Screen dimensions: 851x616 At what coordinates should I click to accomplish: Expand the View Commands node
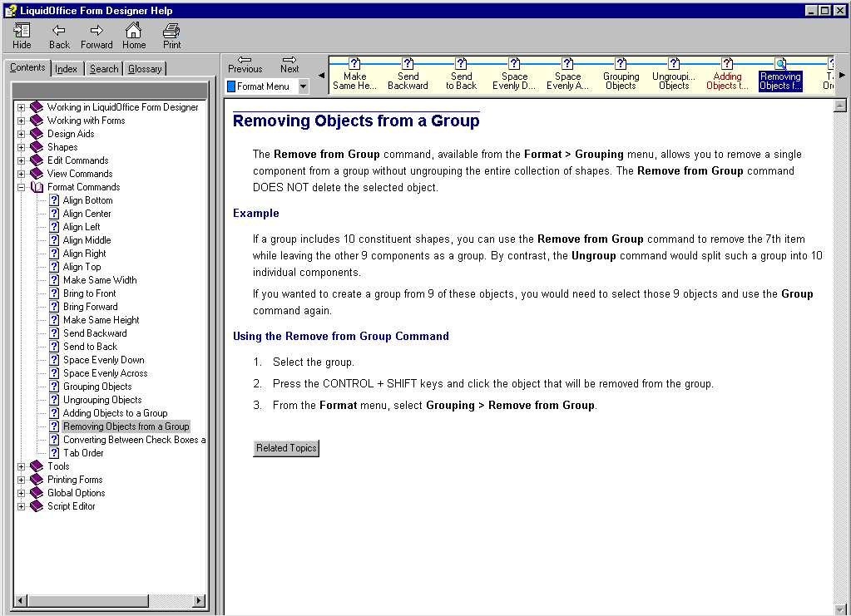(21, 174)
